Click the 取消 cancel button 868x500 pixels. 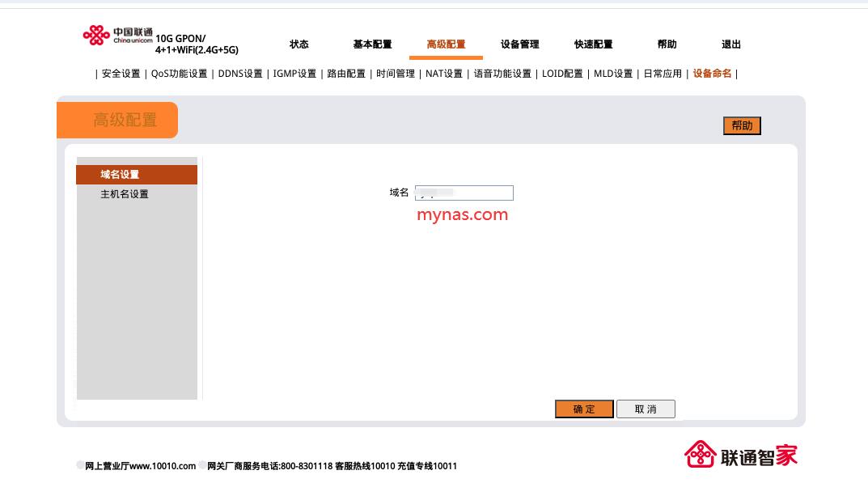[646, 409]
